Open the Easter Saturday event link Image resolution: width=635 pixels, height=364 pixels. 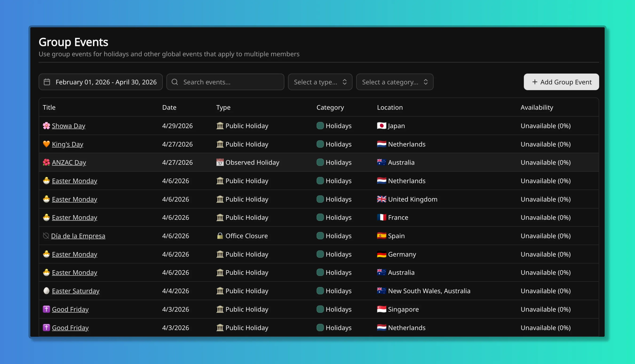[x=75, y=291]
